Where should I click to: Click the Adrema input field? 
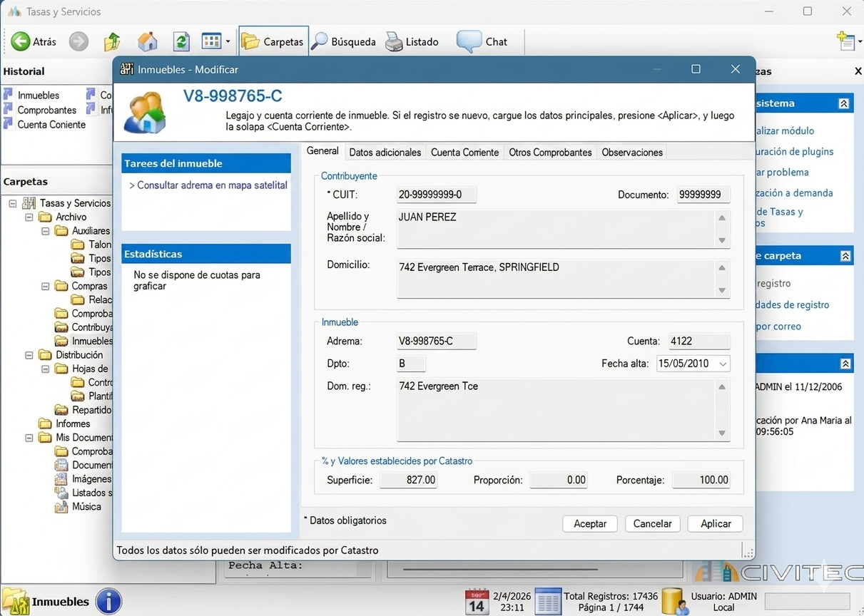tap(437, 342)
